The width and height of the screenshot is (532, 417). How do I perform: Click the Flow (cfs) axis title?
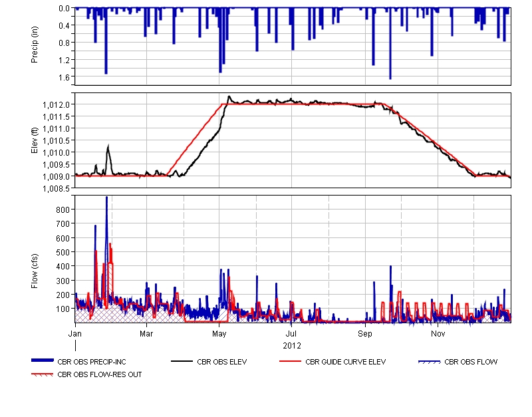click(x=35, y=271)
